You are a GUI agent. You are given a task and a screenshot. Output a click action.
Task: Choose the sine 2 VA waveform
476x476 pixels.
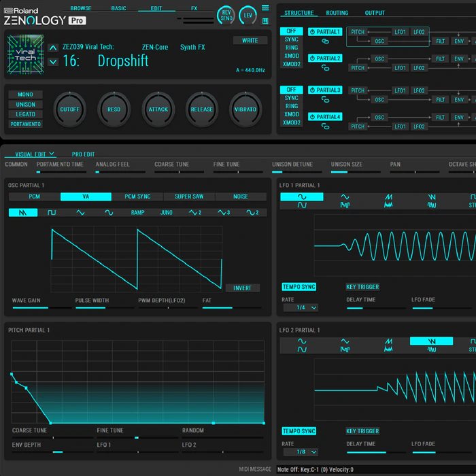tap(252, 212)
